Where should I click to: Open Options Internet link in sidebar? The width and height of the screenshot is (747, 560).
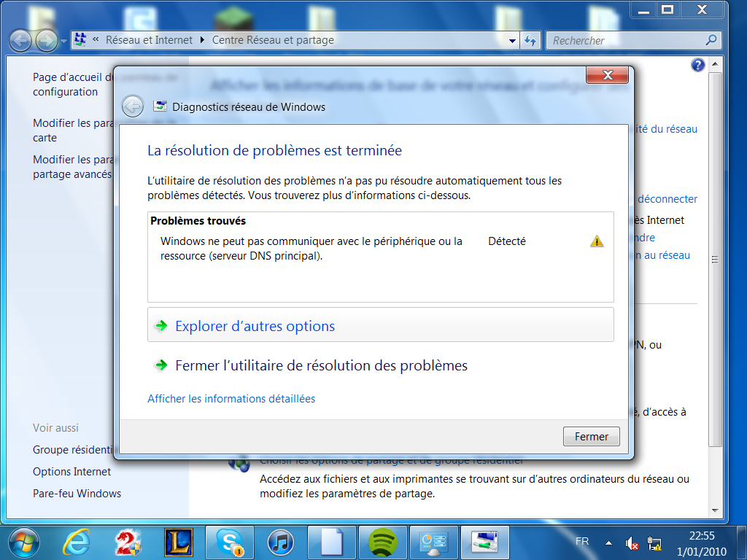click(x=71, y=472)
